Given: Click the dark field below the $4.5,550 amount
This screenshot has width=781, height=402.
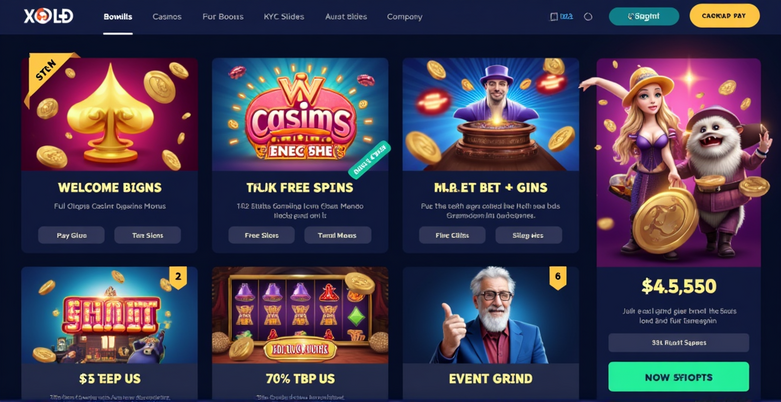Looking at the screenshot, I should pos(678,343).
